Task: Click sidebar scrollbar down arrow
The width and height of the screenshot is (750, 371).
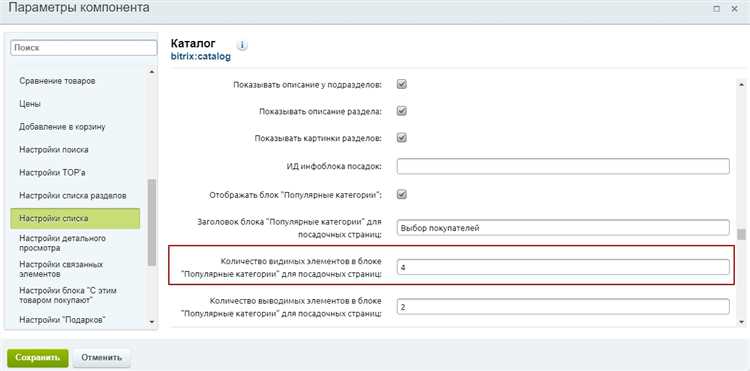Action: 152,322
